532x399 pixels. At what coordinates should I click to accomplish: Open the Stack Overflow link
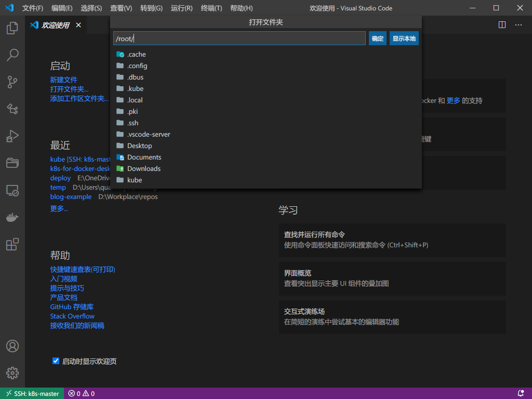[x=72, y=316]
